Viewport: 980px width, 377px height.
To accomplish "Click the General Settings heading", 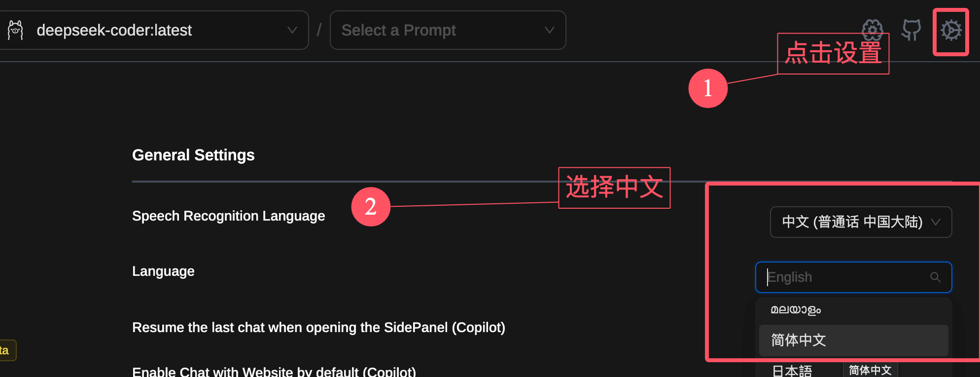I will [x=193, y=155].
